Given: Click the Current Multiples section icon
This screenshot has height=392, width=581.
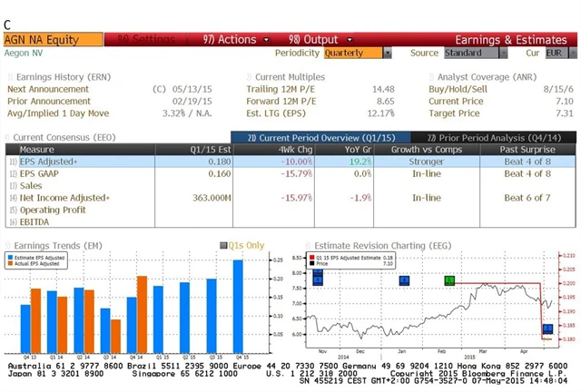Looking at the screenshot, I should click(250, 77).
